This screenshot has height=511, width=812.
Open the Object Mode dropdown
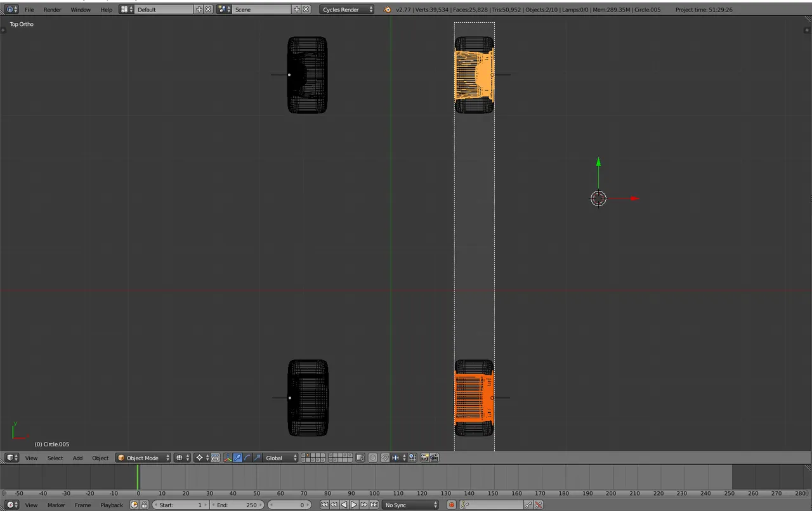[x=143, y=458]
